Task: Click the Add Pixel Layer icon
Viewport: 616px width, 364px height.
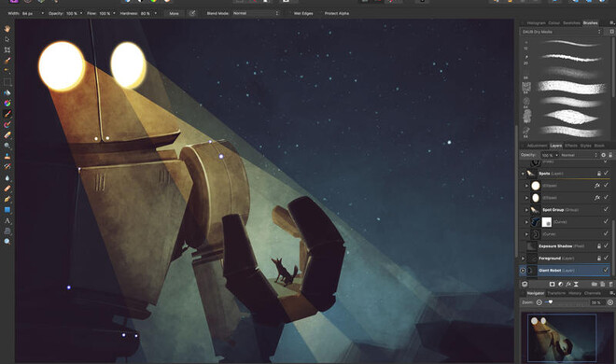Action: [x=602, y=284]
